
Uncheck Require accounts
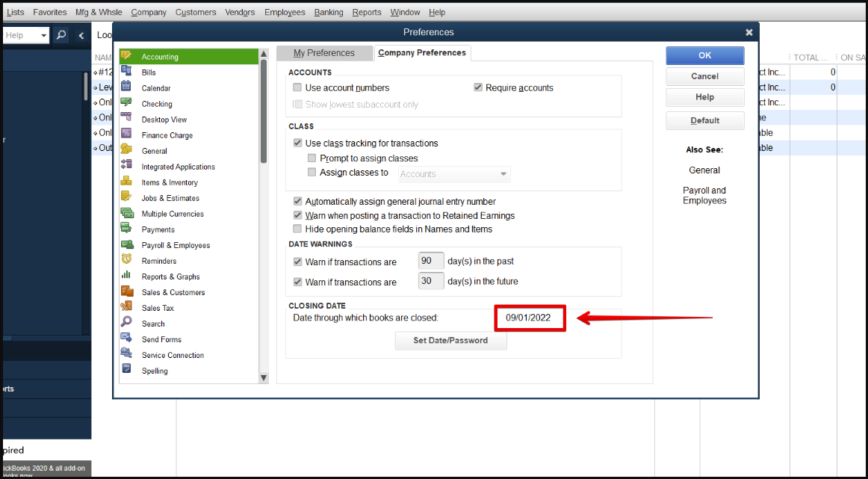click(478, 87)
